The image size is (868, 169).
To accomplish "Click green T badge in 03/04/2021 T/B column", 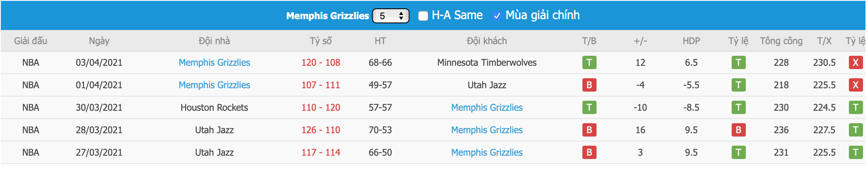I will 589,62.
